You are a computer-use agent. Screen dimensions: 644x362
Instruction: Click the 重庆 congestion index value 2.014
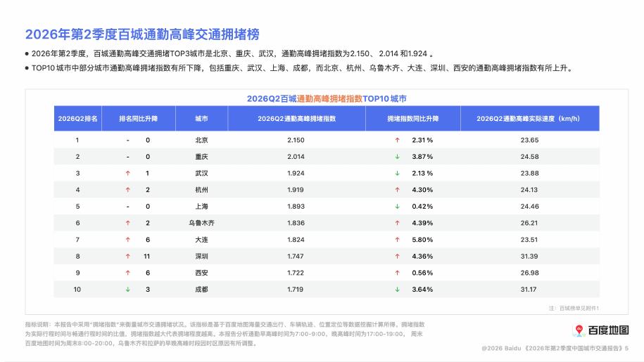(296, 157)
